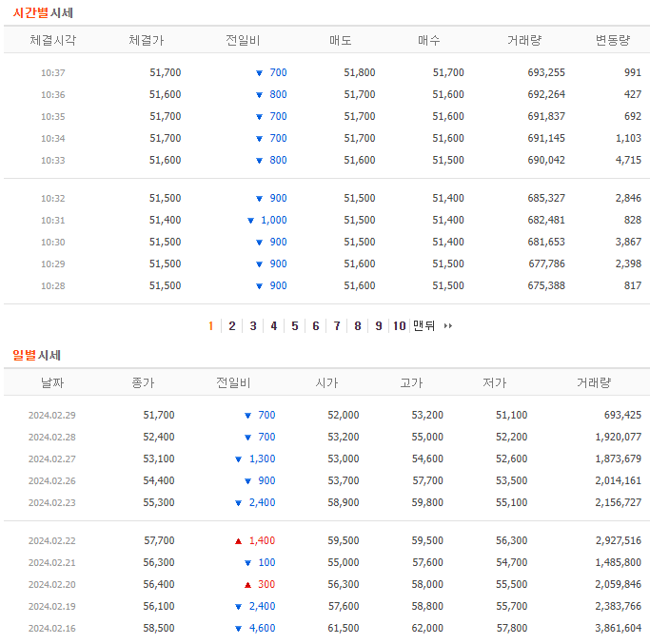Click the red up arrow in 2024.02.20 row
Viewport: 650px width, 644px height.
pyautogui.click(x=247, y=585)
